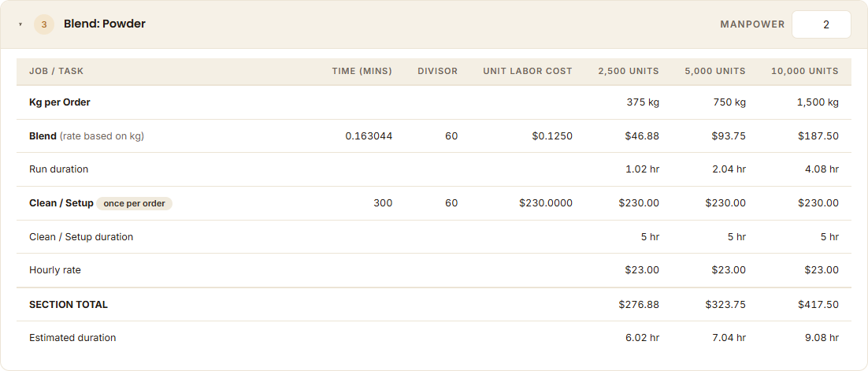Click the $230.00 cell under 10,000 Units

(818, 203)
